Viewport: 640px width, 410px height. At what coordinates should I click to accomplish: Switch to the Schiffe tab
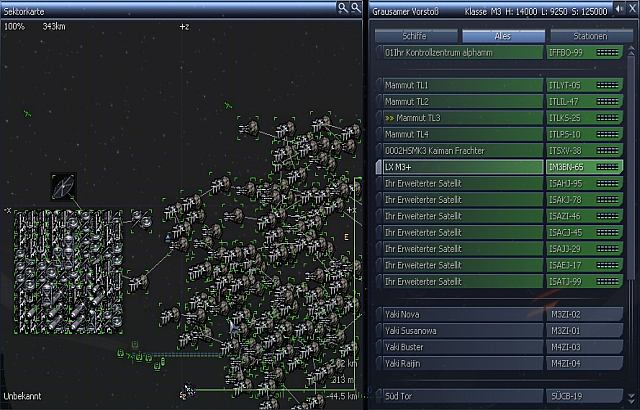(x=416, y=36)
